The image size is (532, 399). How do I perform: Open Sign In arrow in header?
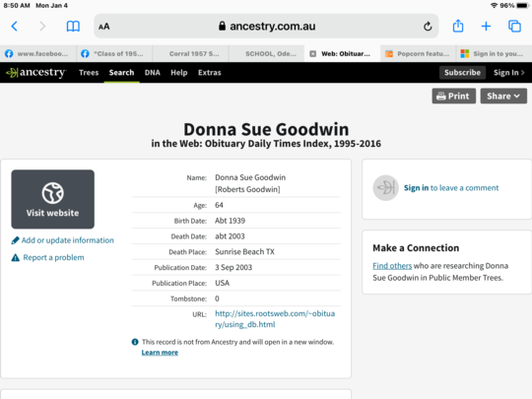click(509, 73)
